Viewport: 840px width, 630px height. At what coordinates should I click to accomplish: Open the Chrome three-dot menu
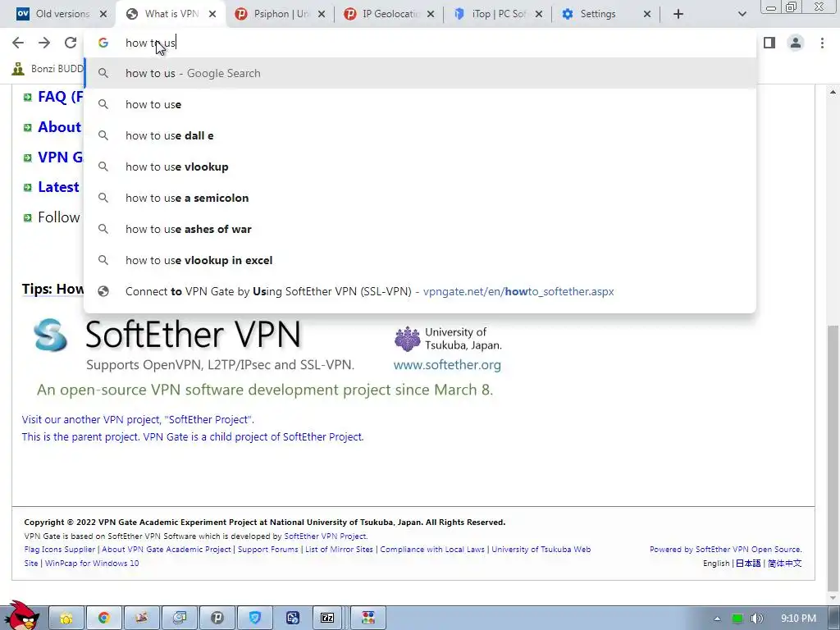pos(822,43)
